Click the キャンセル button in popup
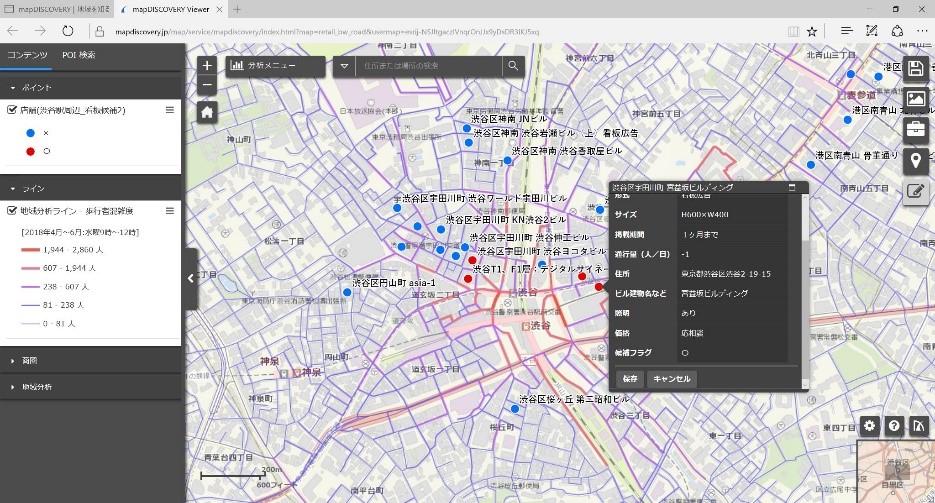This screenshot has width=935, height=503. (x=671, y=379)
